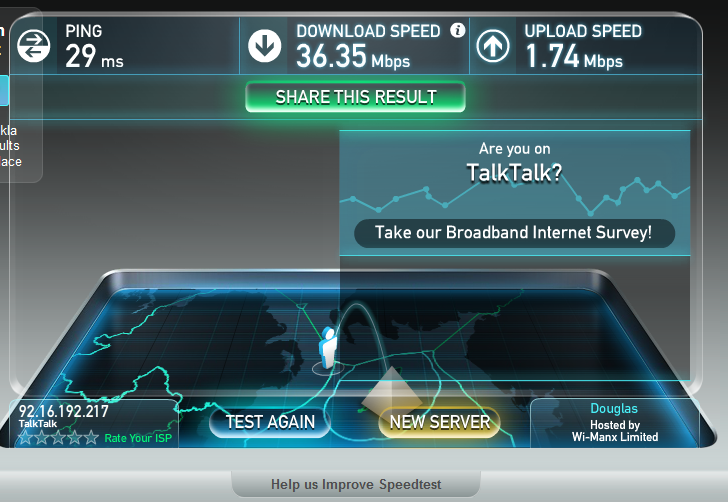Click SHARE THIS RESULT button
This screenshot has width=728, height=502.
coord(355,97)
